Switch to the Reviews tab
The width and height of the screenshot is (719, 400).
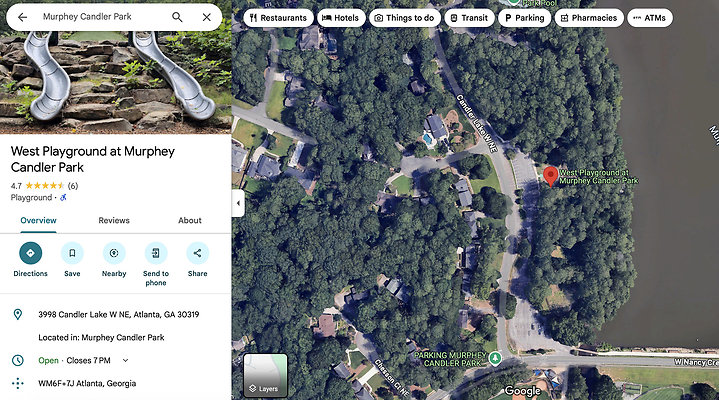tap(114, 221)
